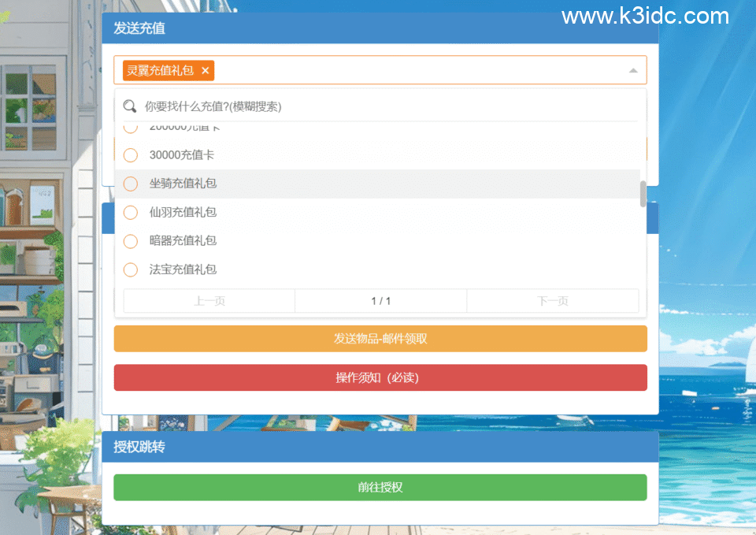Visit the www.k3idc.com link
The height and width of the screenshot is (535, 756).
pyautogui.click(x=644, y=16)
